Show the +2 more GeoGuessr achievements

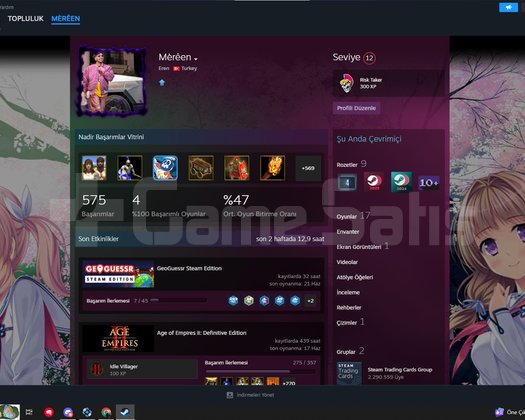[310, 301]
